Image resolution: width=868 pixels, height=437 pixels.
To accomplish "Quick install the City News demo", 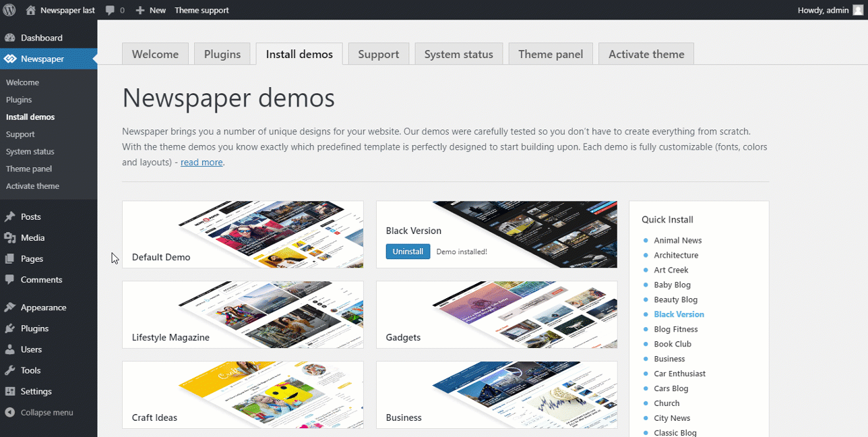I will click(672, 418).
